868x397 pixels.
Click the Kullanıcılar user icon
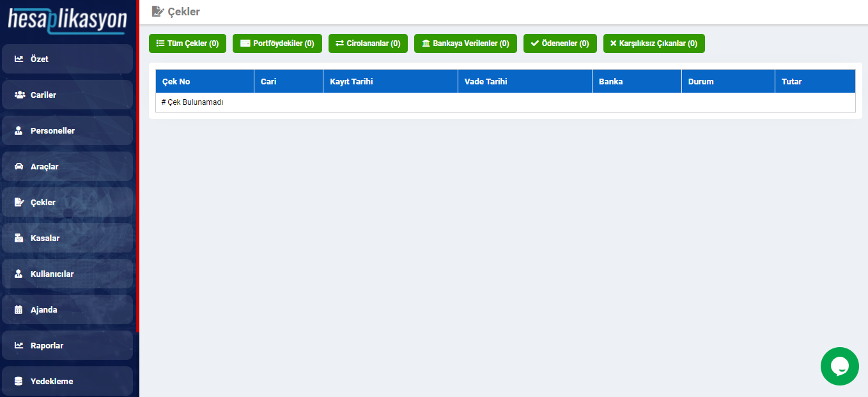tap(19, 274)
